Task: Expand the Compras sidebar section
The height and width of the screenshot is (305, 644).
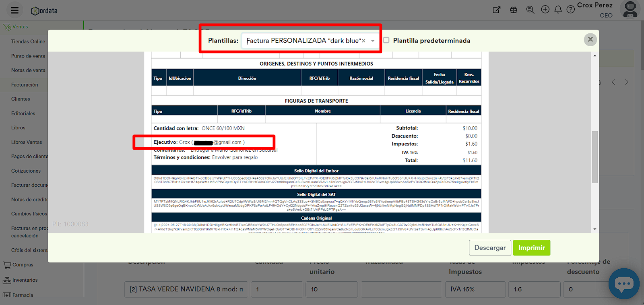Action: [x=23, y=265]
